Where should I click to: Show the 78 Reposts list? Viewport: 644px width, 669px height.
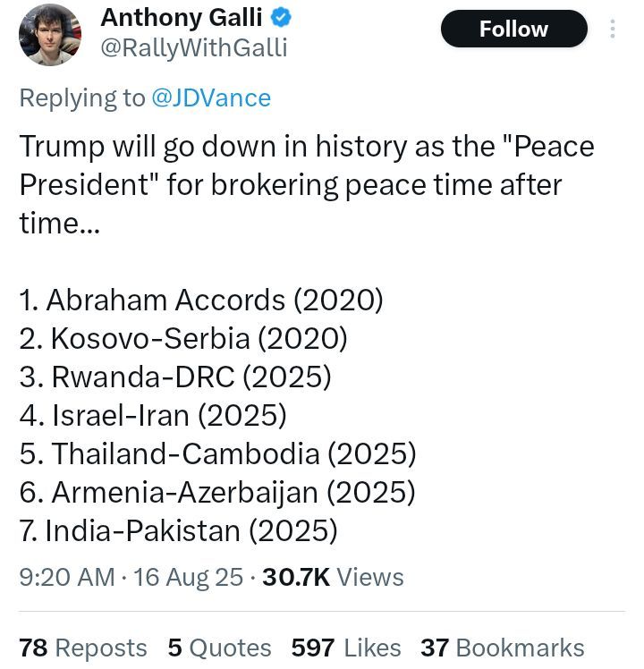pos(83,648)
